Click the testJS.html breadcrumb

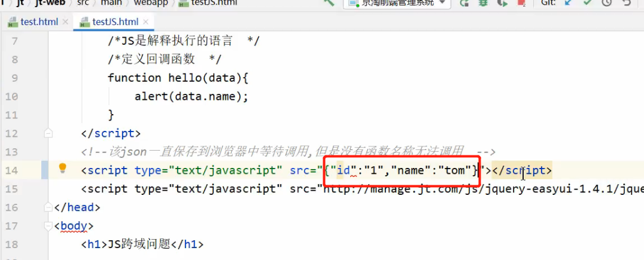(x=209, y=2)
